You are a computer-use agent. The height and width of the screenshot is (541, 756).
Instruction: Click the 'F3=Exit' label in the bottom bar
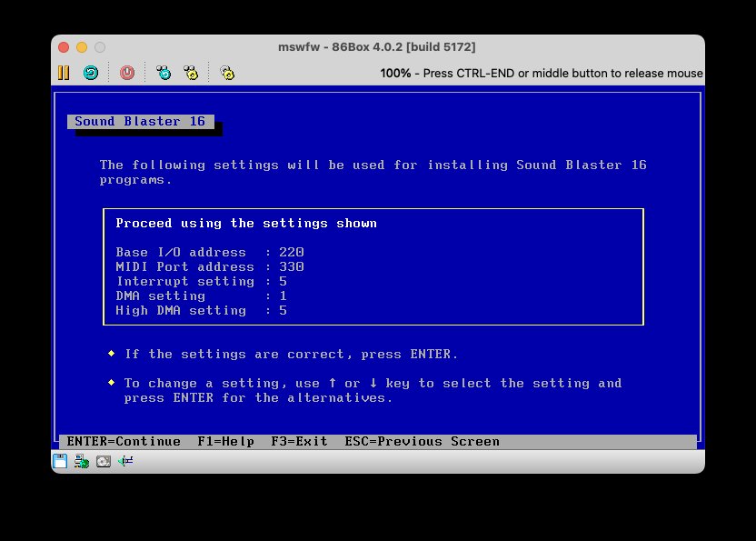pyautogui.click(x=299, y=441)
